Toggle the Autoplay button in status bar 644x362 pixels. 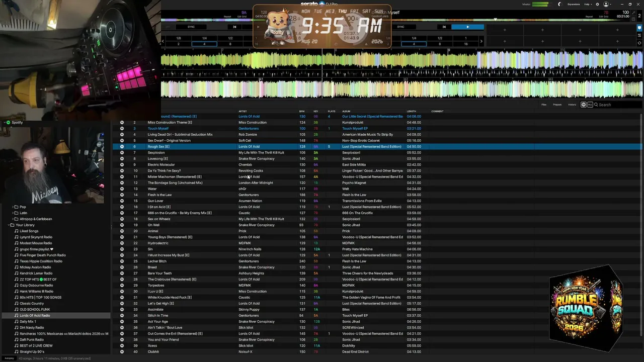[x=9, y=358]
